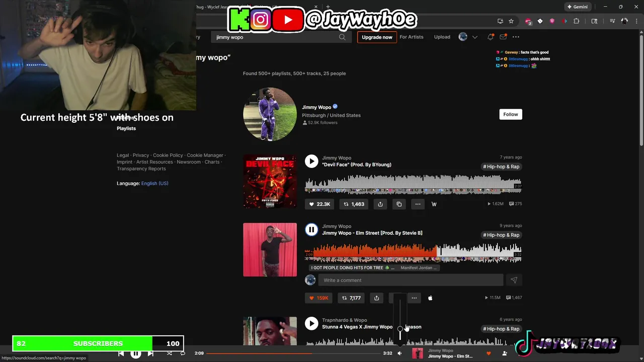
Task: Copy link of Devil Face track
Action: 399,204
